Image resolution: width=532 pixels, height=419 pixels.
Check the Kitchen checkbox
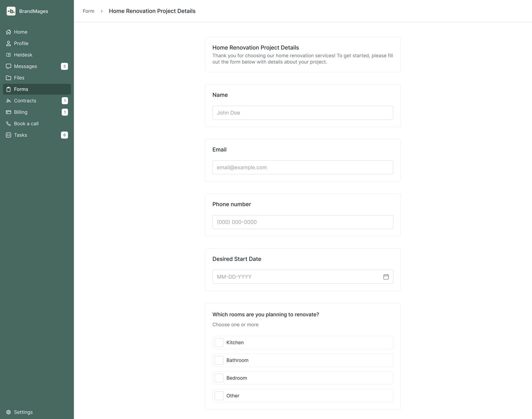tap(219, 342)
